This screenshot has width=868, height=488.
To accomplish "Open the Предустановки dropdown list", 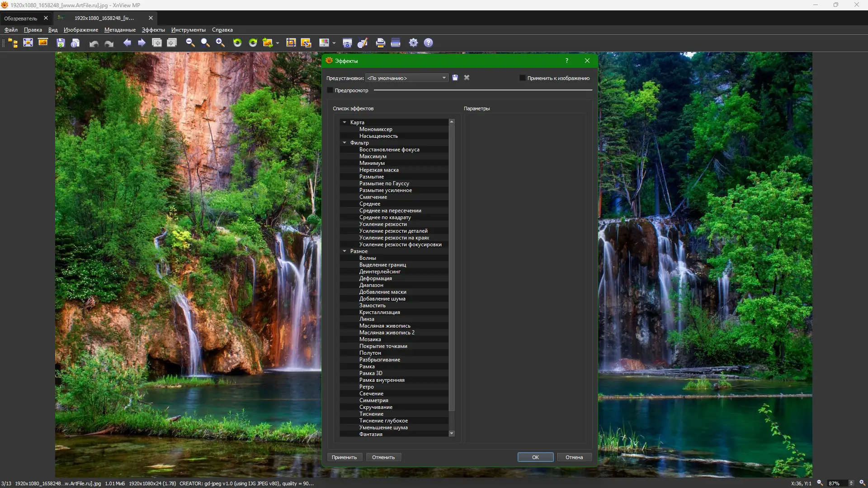I will 406,78.
